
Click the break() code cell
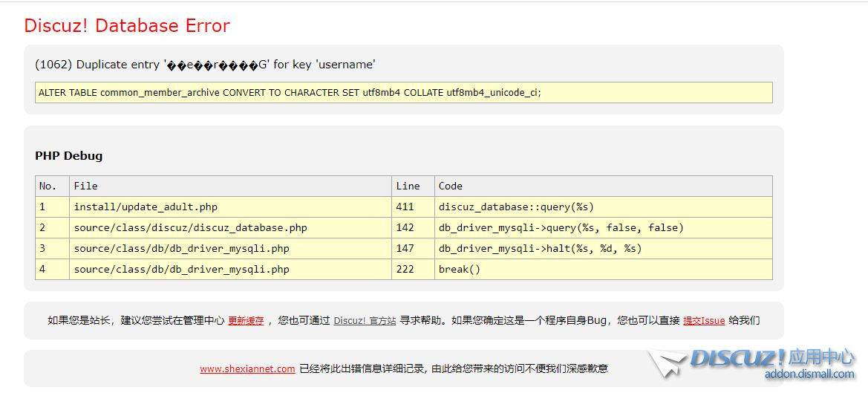click(x=460, y=270)
